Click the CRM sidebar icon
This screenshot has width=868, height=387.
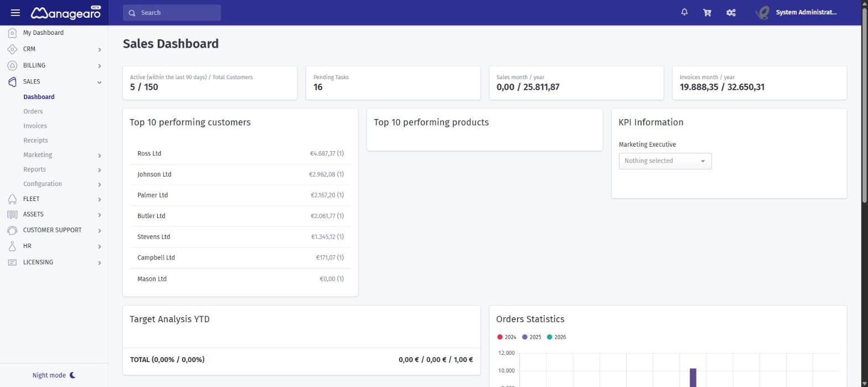click(12, 49)
